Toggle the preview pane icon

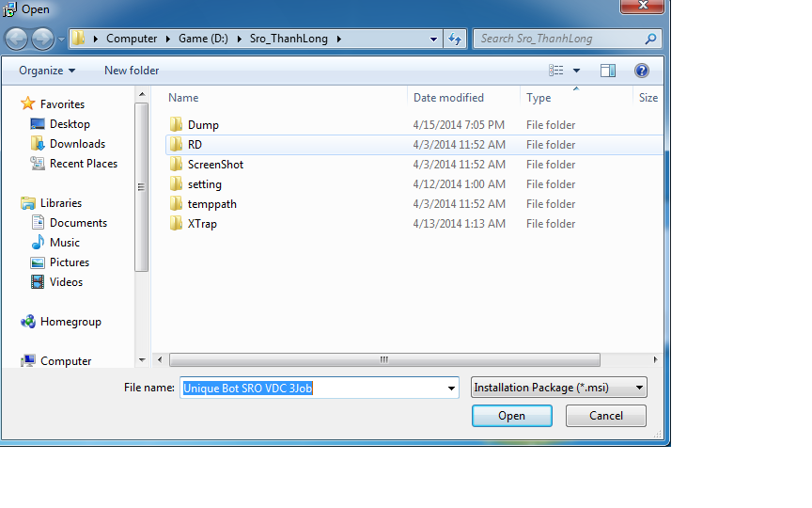(x=608, y=71)
